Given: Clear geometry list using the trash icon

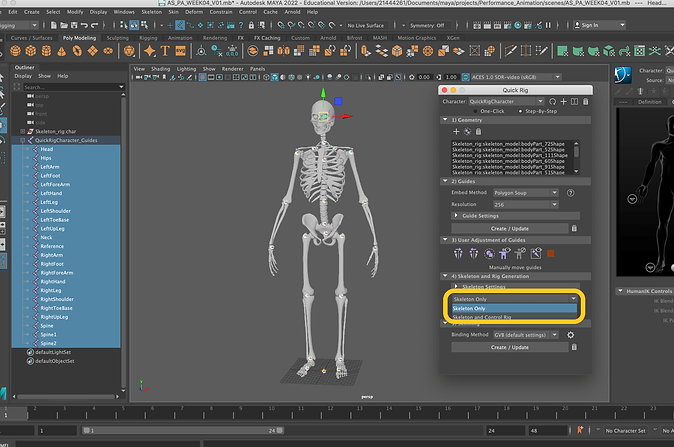Looking at the screenshot, I should pyautogui.click(x=478, y=132).
